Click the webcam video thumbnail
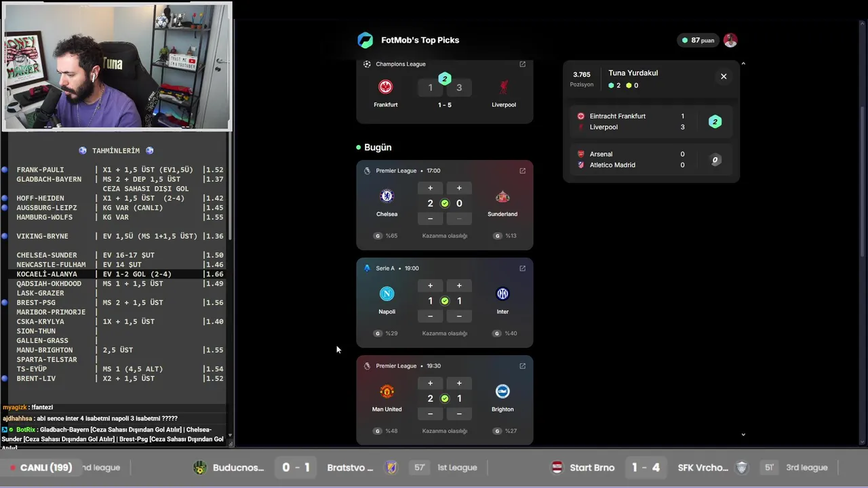This screenshot has width=868, height=488. click(x=117, y=66)
